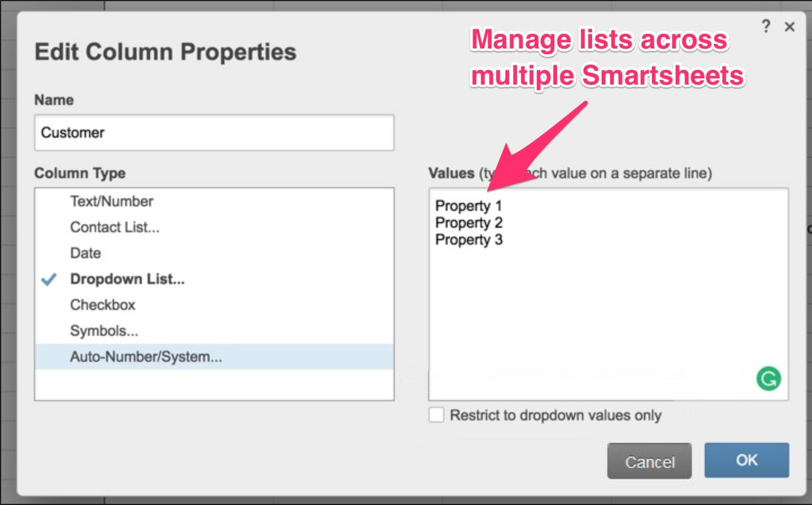Image resolution: width=812 pixels, height=505 pixels.
Task: Pick the Dropdown List... column type
Action: click(127, 279)
